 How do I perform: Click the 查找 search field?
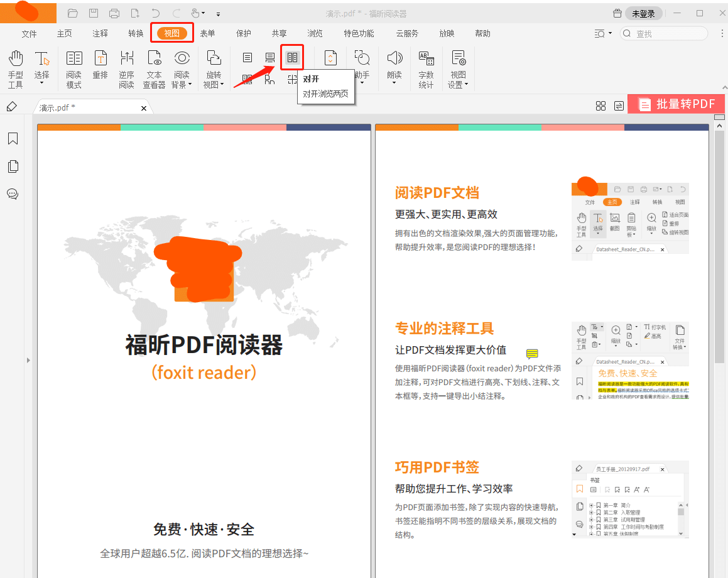tap(664, 33)
